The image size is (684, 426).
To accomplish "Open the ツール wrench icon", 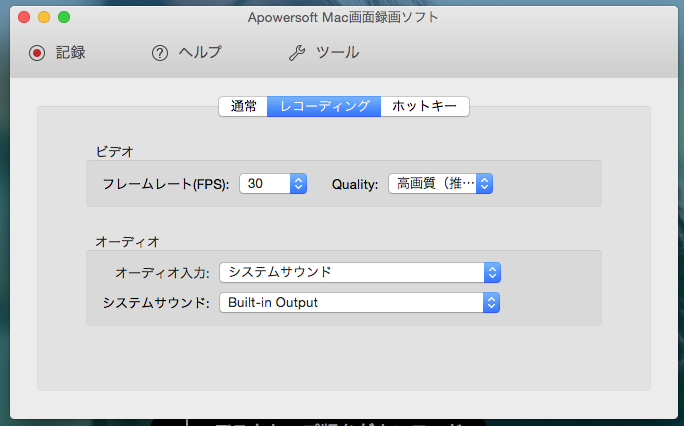I will click(297, 53).
